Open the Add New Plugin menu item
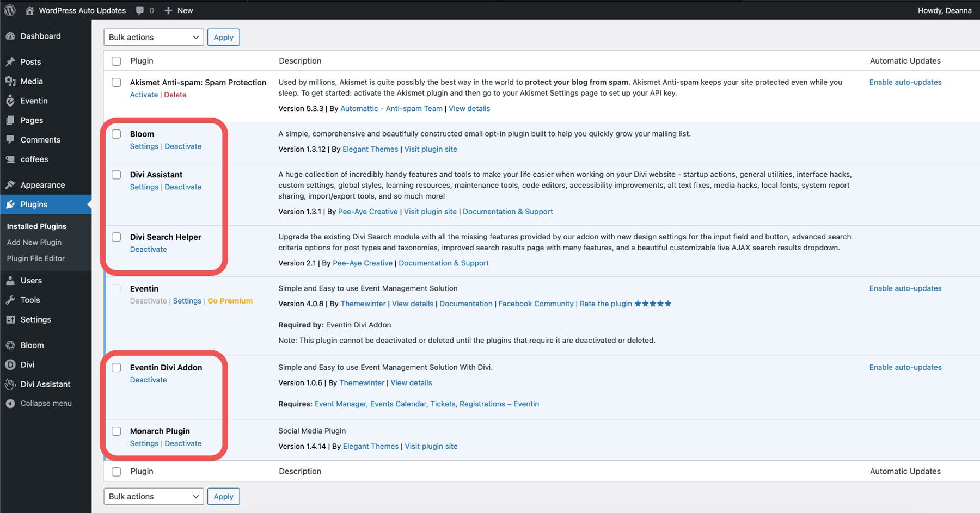This screenshot has width=980, height=513. click(x=34, y=242)
